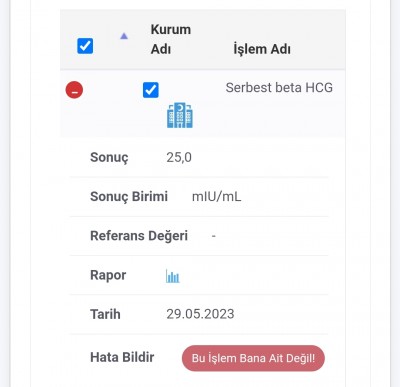
Task: Click the Tarih label
Action: (105, 314)
